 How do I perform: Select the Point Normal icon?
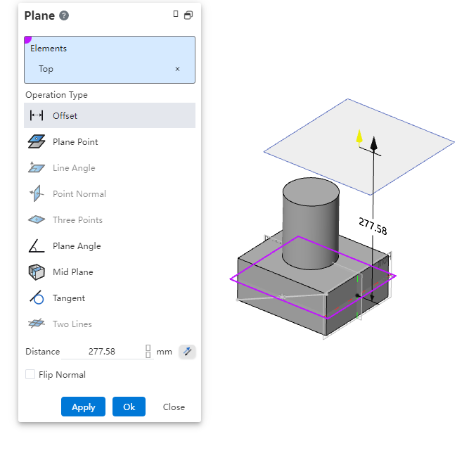(37, 193)
